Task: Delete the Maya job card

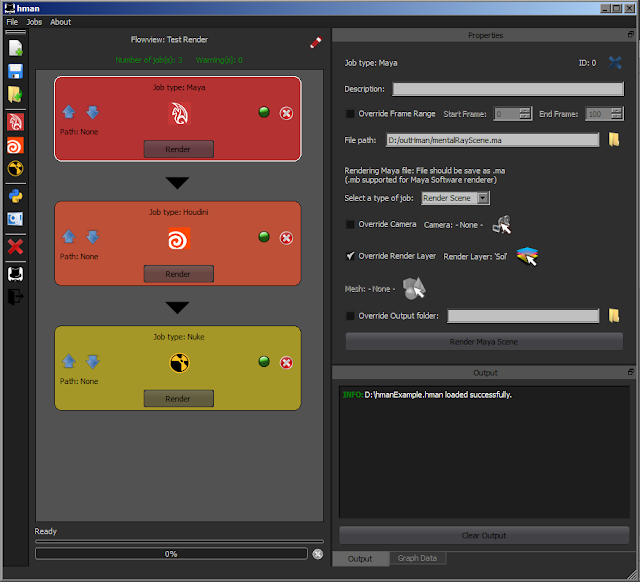Action: click(x=286, y=113)
